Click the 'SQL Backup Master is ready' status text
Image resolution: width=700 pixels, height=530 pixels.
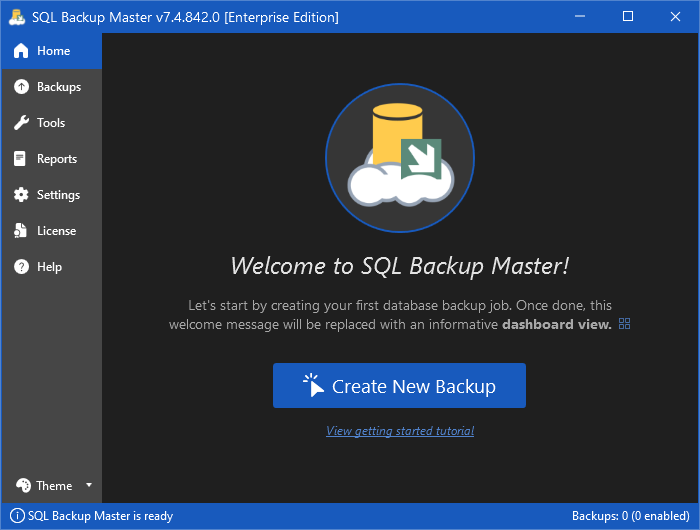point(100,516)
